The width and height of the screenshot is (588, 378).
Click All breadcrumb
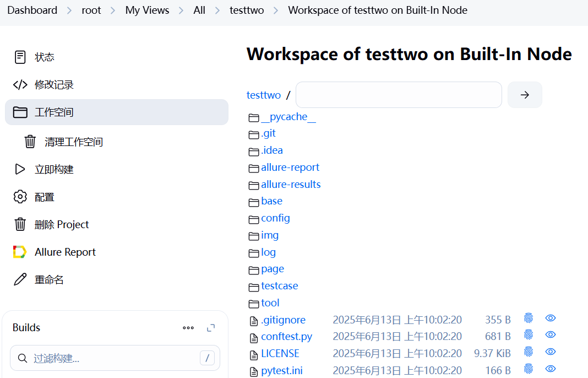click(199, 10)
